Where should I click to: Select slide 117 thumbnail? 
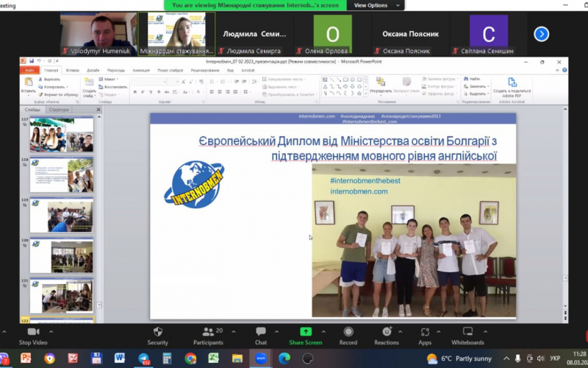pos(62,135)
